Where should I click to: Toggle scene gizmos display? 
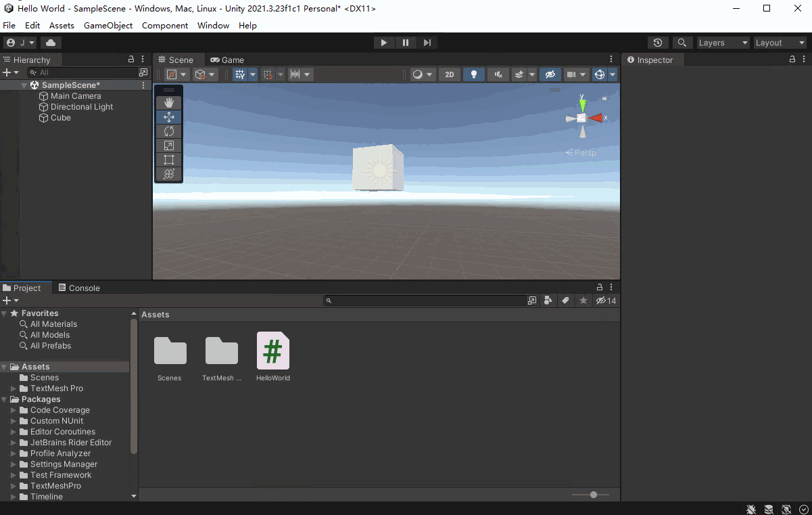(599, 74)
